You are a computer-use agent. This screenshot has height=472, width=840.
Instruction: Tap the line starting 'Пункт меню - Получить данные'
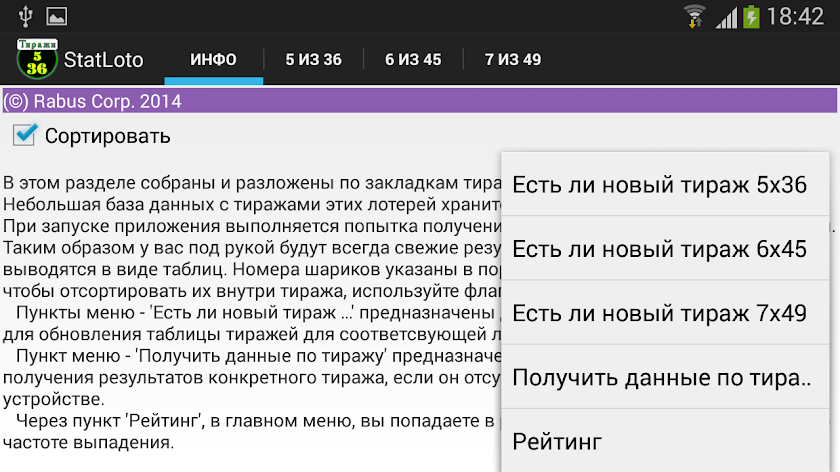tap(259, 356)
